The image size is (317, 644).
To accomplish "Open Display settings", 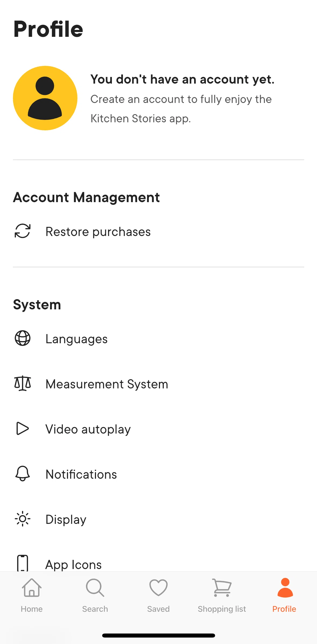I will [158, 519].
